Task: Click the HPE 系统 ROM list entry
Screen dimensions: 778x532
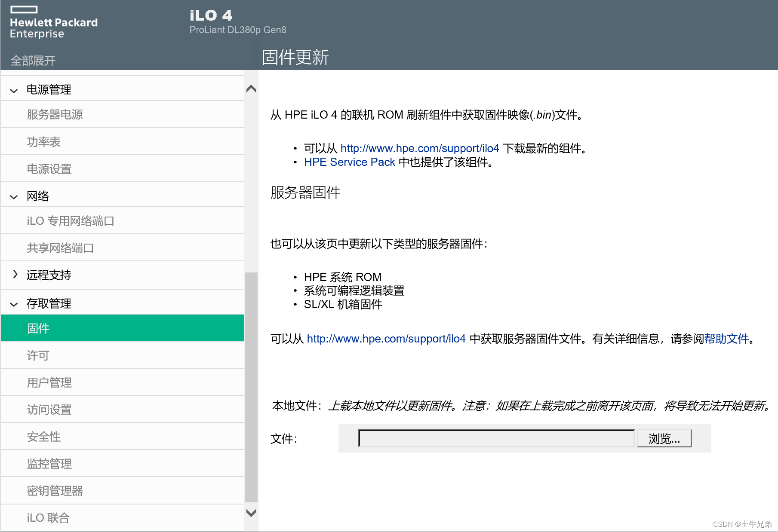Action: 343,277
